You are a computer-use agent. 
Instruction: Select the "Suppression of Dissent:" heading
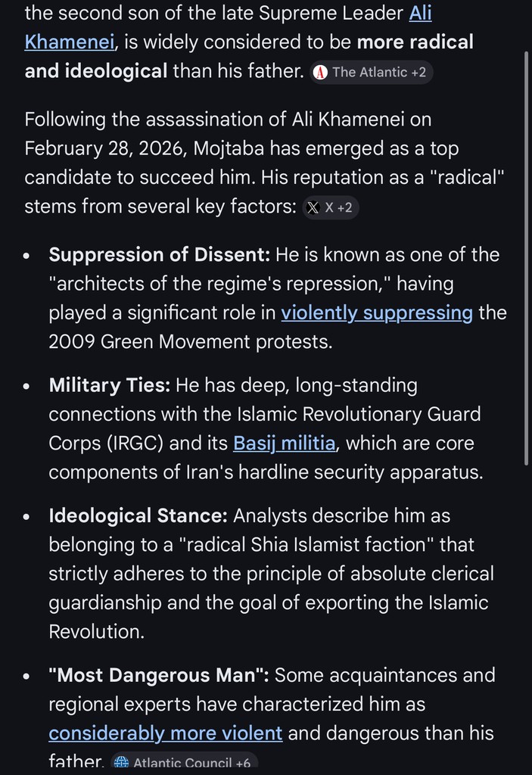pos(159,255)
